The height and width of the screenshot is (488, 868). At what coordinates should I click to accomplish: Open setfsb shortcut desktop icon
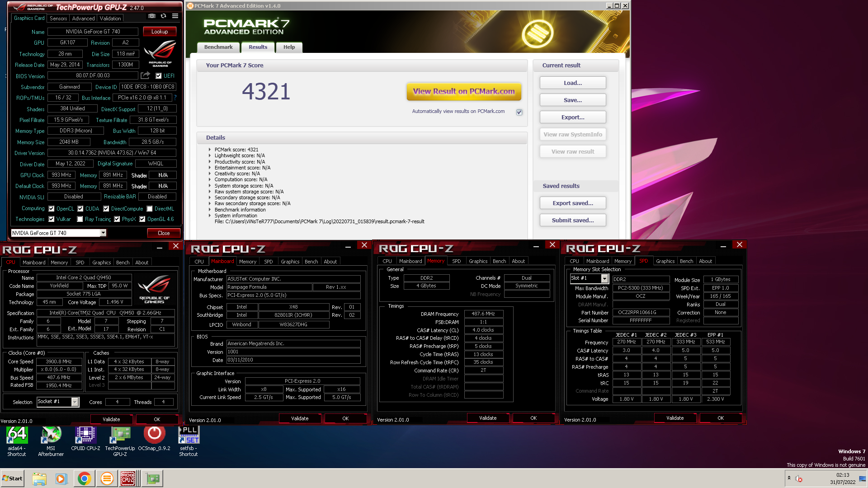tap(188, 441)
